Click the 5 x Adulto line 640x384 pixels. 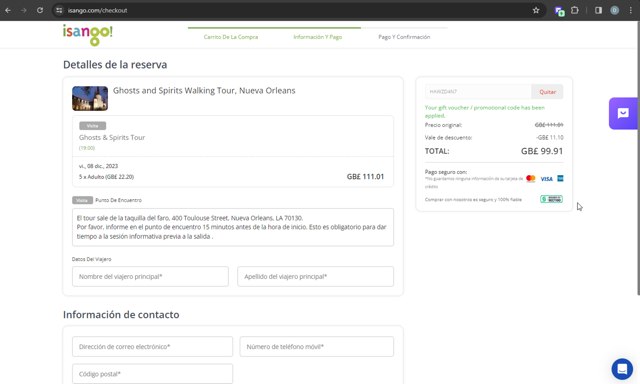(x=106, y=177)
